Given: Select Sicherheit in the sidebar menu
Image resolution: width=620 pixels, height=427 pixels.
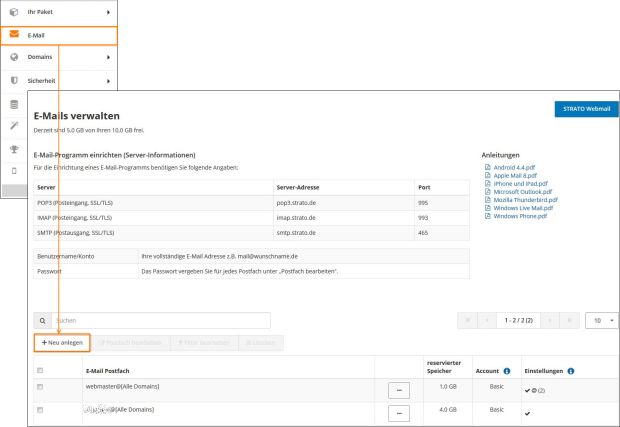Looking at the screenshot, I should (x=59, y=81).
